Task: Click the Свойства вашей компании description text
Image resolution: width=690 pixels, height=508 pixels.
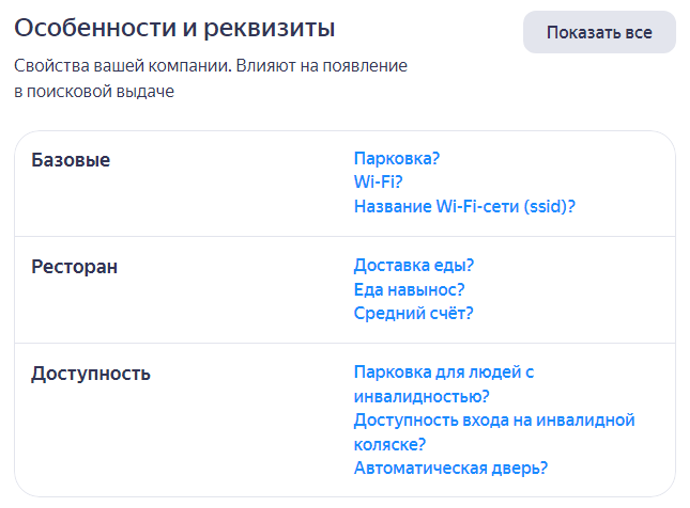Action: [x=210, y=79]
